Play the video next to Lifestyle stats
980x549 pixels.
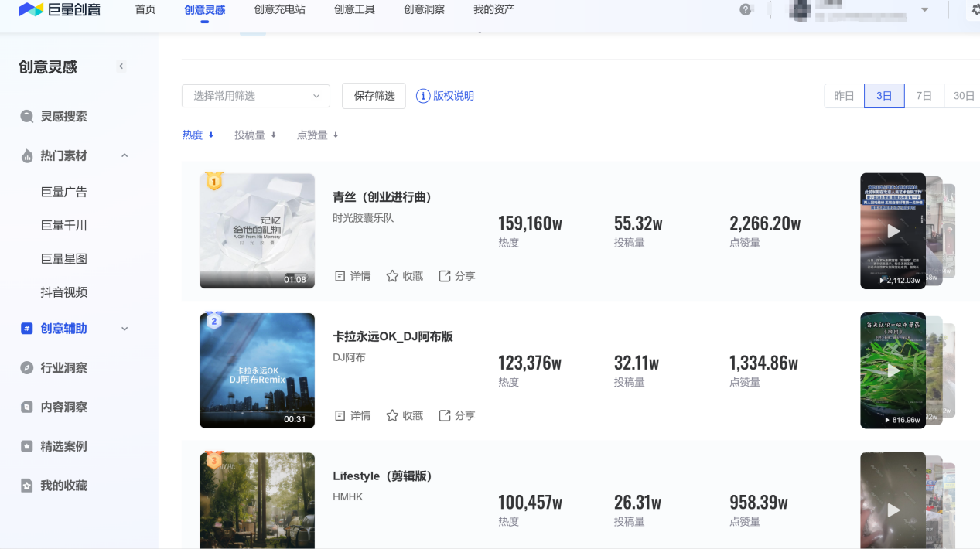coord(893,510)
